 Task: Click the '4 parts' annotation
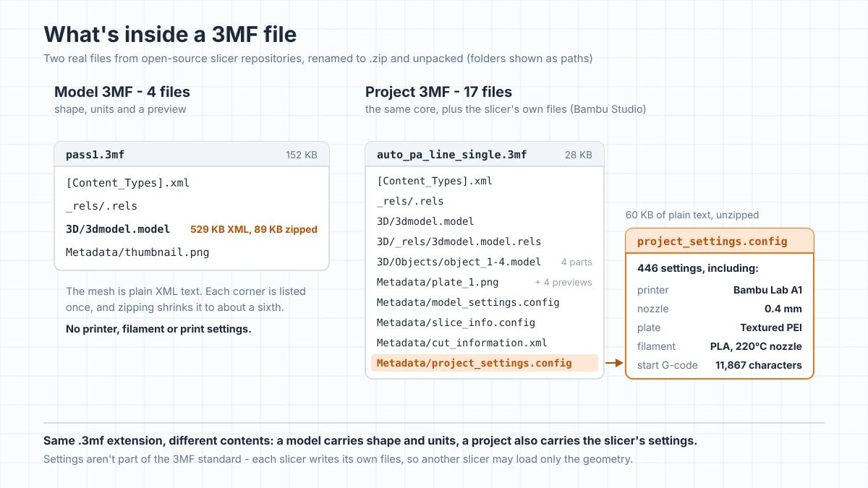[576, 262]
